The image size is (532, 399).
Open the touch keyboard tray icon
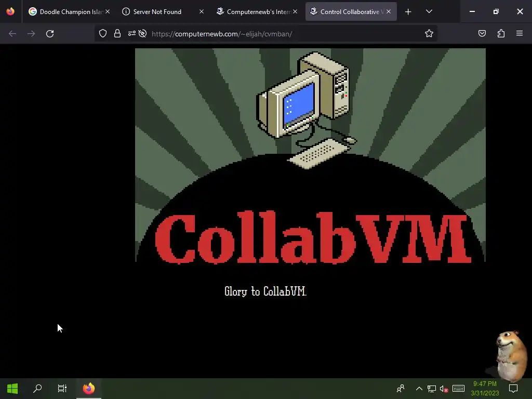[x=458, y=389]
